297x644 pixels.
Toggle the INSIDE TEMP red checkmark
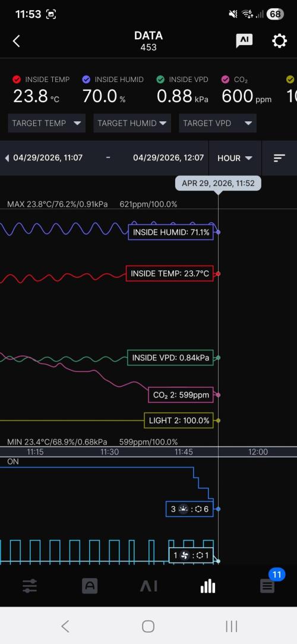click(17, 79)
